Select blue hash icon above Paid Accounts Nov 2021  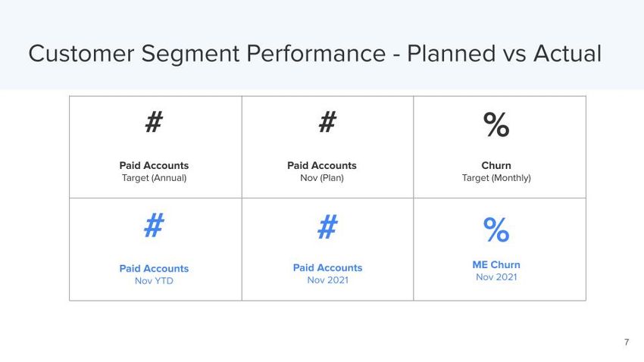click(327, 226)
